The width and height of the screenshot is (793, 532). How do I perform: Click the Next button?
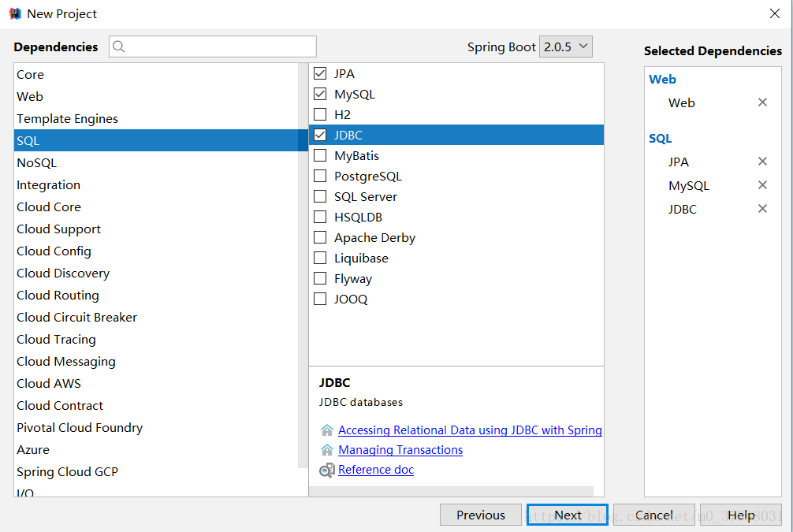tap(567, 515)
